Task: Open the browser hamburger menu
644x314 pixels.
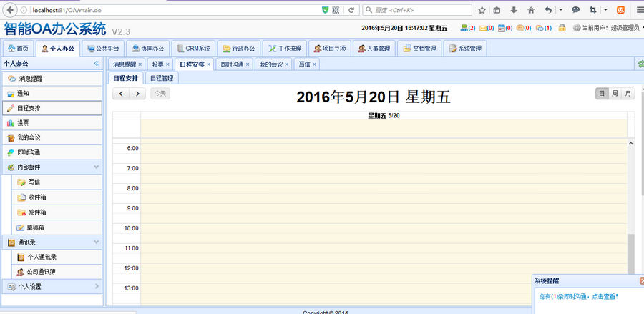Action: [x=640, y=10]
